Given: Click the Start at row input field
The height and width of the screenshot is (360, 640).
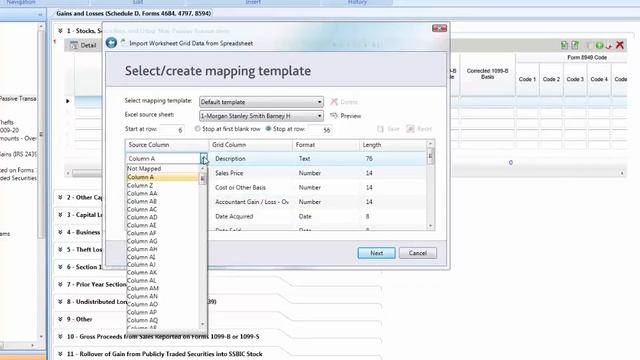Looking at the screenshot, I should pyautogui.click(x=172, y=130).
